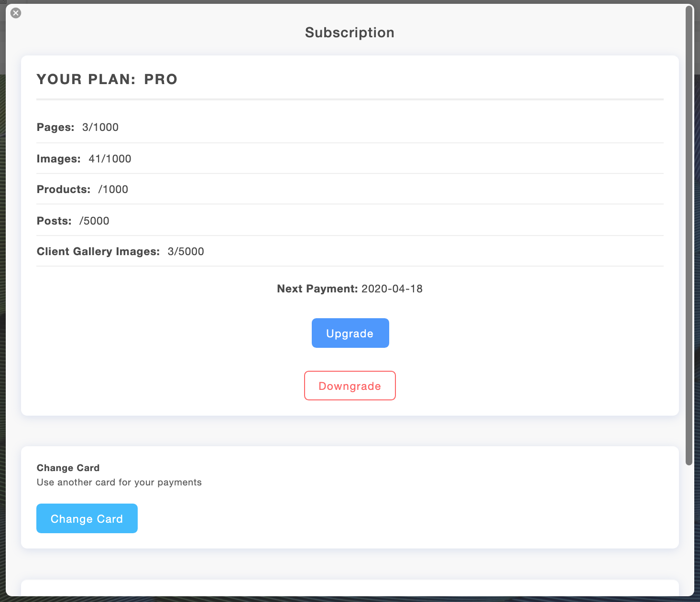This screenshot has width=700, height=602.
Task: Select the /5000 posts limit value
Action: coord(94,221)
